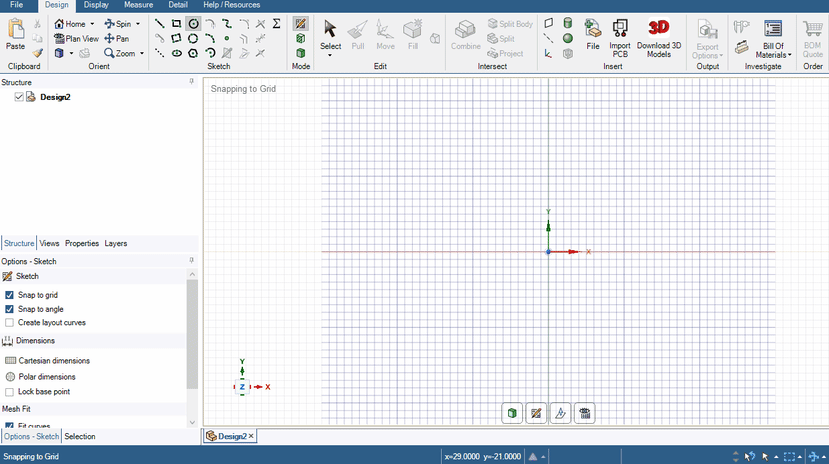Click Return to 3D mode button in canvas

click(x=512, y=413)
